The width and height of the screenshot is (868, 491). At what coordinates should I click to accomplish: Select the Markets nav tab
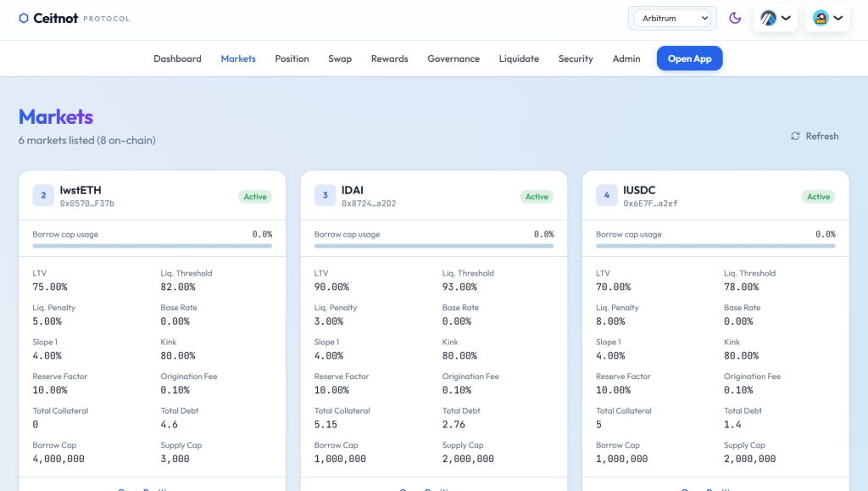238,59
